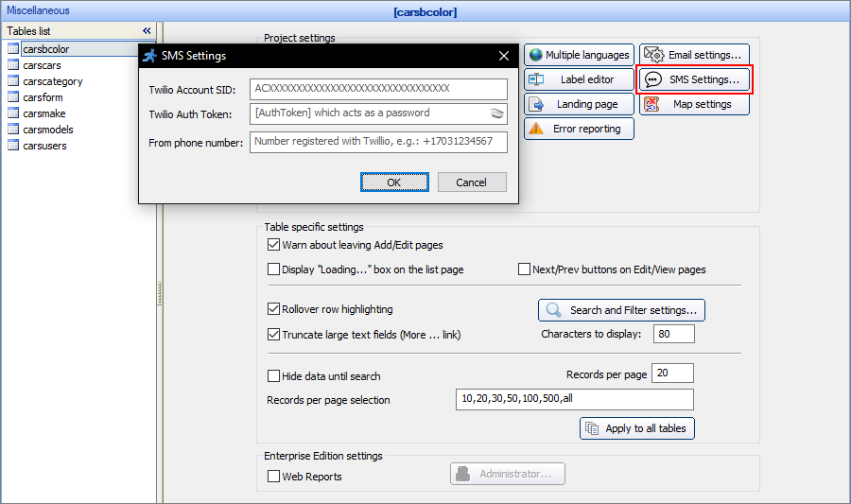Click the carscars table icon
The width and height of the screenshot is (851, 504).
pyautogui.click(x=13, y=65)
